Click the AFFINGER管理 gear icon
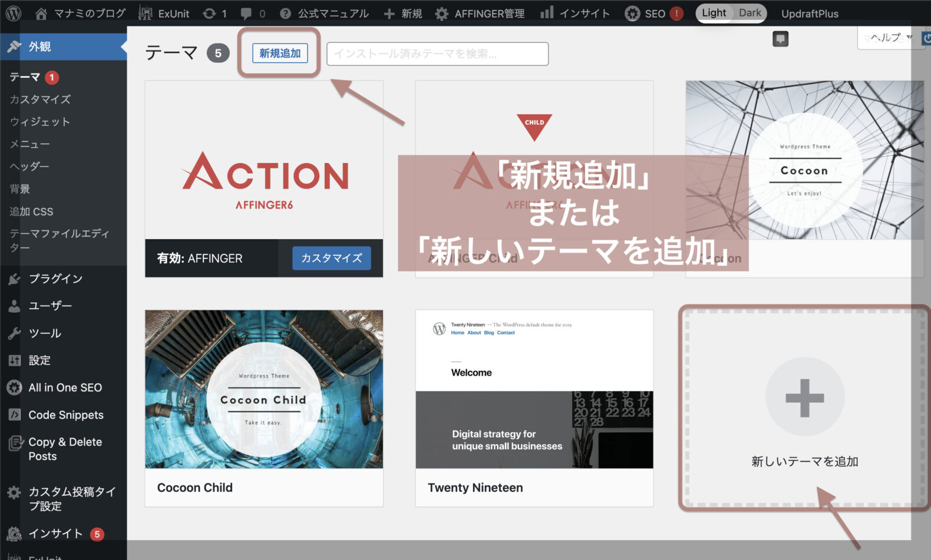Image resolution: width=931 pixels, height=560 pixels. pos(441,14)
